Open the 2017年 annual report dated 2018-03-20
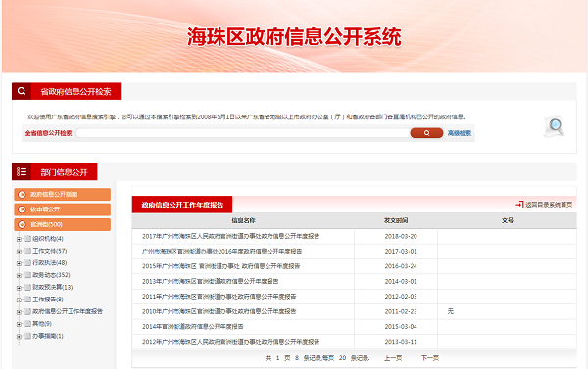 click(230, 237)
